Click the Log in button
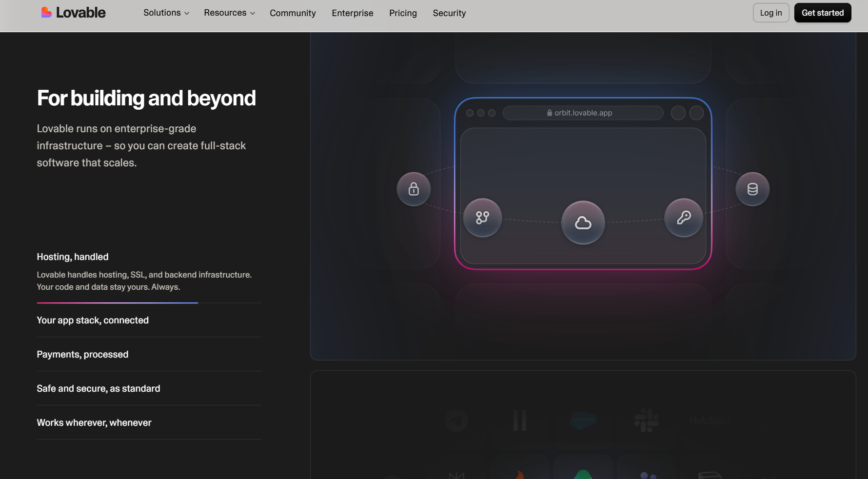 coord(771,13)
